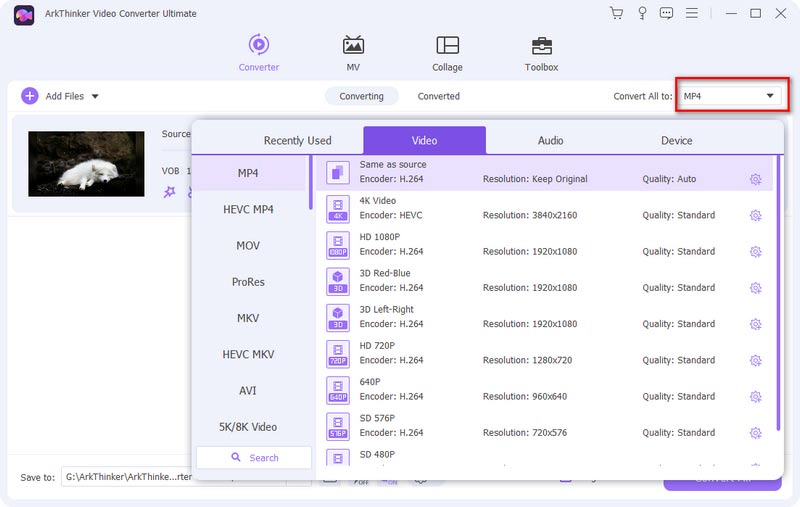Open the MV module
800x507 pixels.
click(x=353, y=53)
